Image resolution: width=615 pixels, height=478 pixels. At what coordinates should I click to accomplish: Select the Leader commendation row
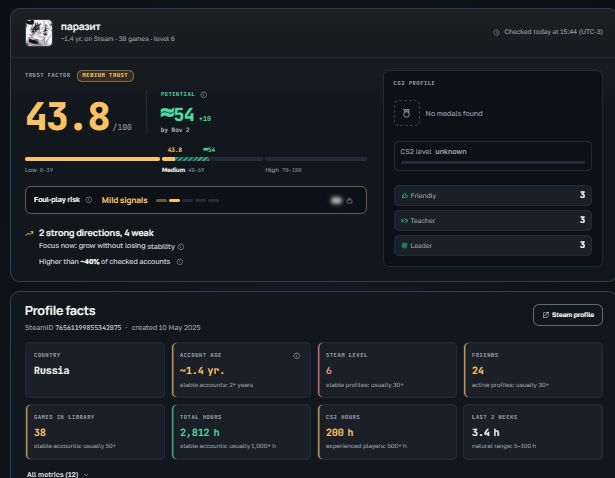[493, 245]
